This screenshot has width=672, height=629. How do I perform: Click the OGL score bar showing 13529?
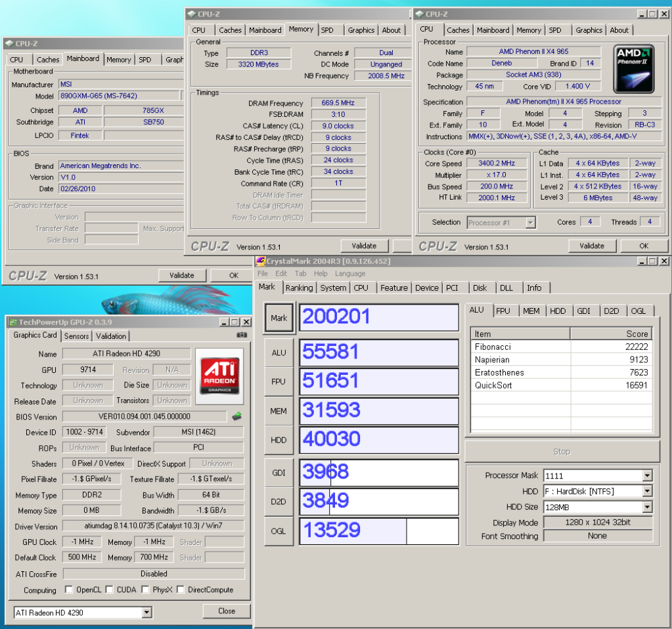(379, 531)
